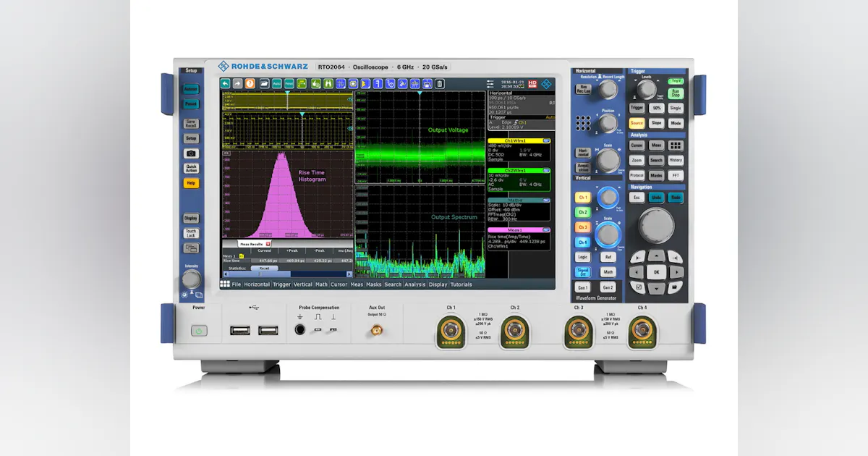Image resolution: width=868 pixels, height=456 pixels.
Task: Open the menu grid icon left of File
Action: [225, 284]
